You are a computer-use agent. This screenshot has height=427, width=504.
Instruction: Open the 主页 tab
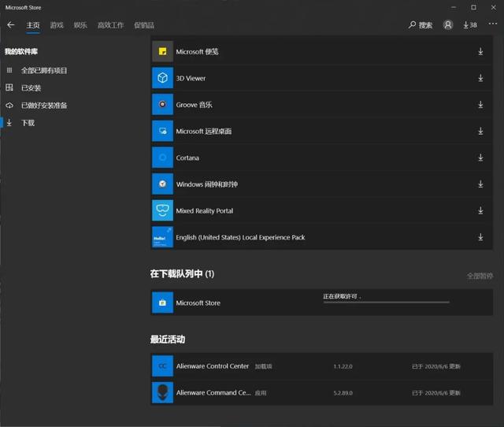coord(33,25)
